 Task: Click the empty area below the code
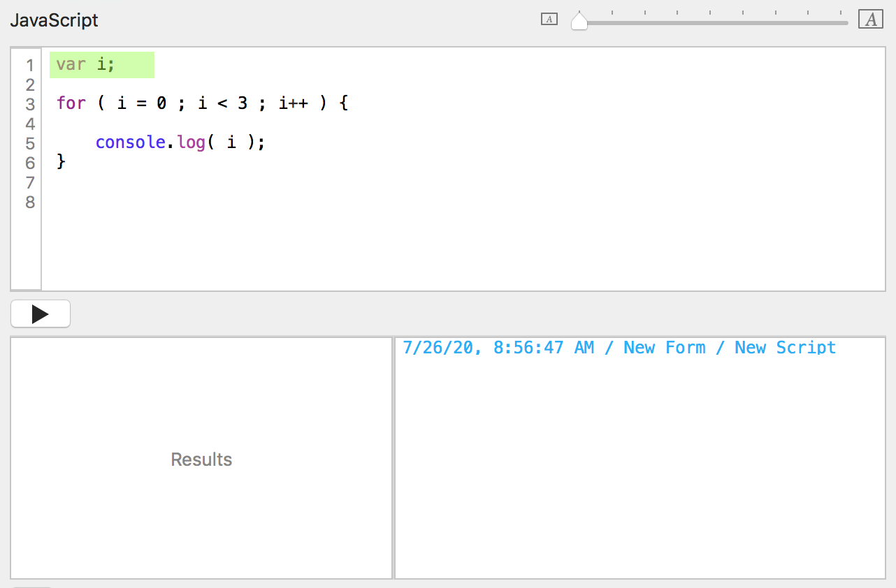pyautogui.click(x=461, y=244)
